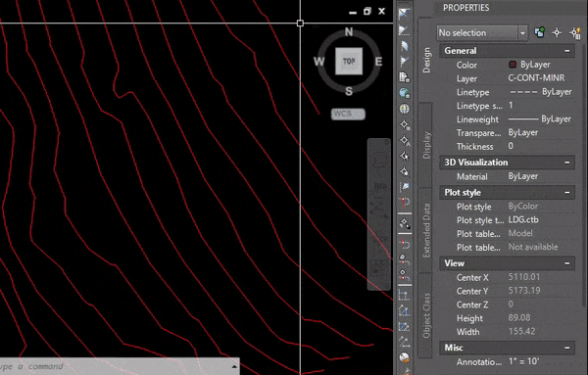Click the Annotation scale value 1" = 10'
This screenshot has width=588, height=375.
(x=524, y=361)
